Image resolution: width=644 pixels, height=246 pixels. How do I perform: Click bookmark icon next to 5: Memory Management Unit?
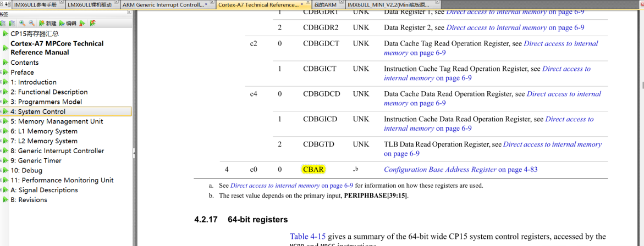click(5, 121)
